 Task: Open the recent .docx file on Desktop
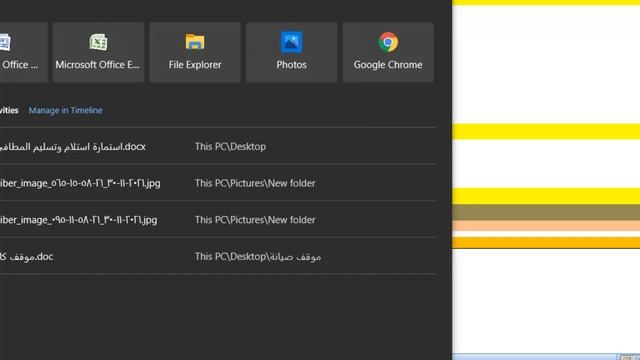(72, 147)
